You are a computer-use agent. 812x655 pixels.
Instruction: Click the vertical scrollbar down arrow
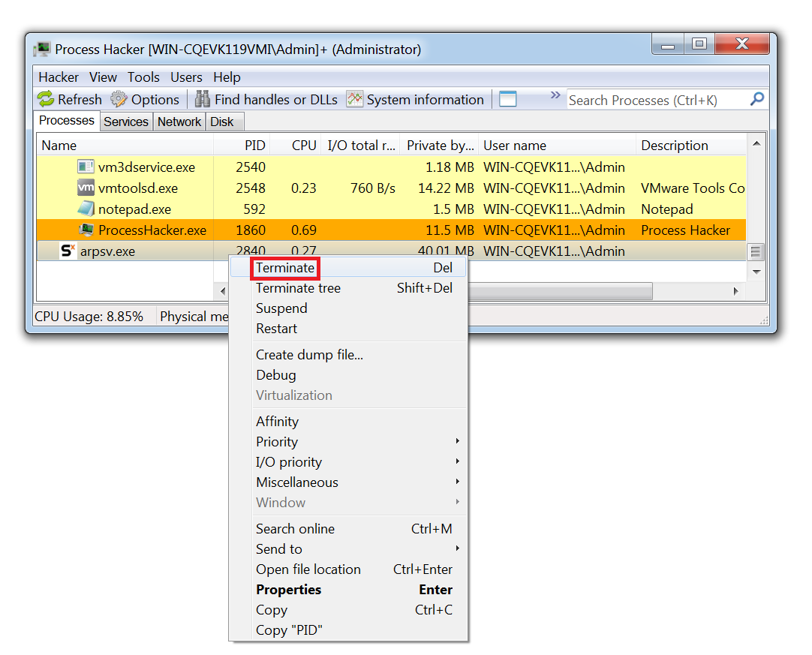tap(756, 272)
